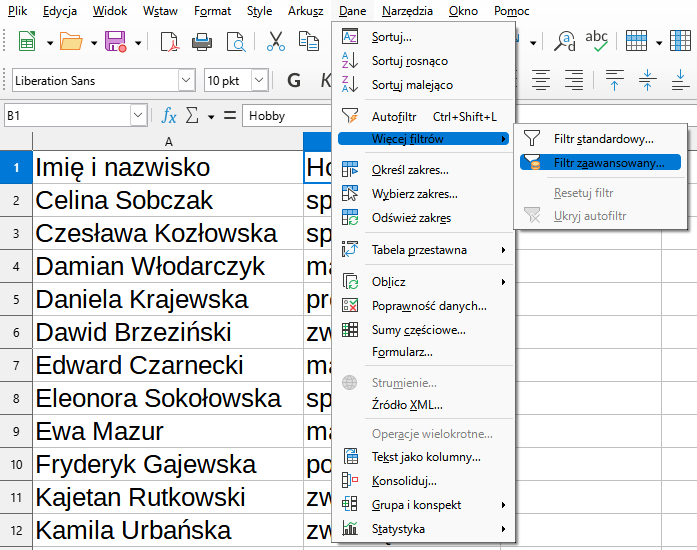This screenshot has width=697, height=550.
Task: Click the Export as PDF icon
Action: [169, 42]
